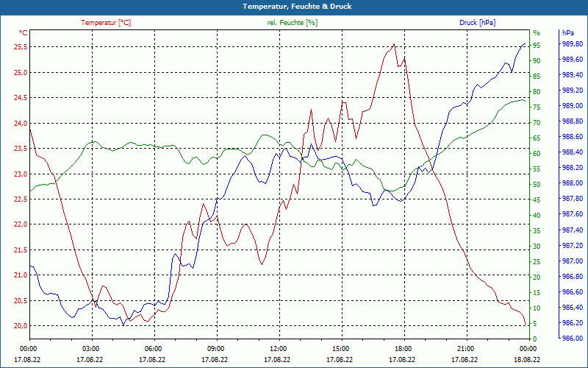The width and height of the screenshot is (588, 368).
Task: Click the green '75' humidity axis value
Action: click(537, 107)
